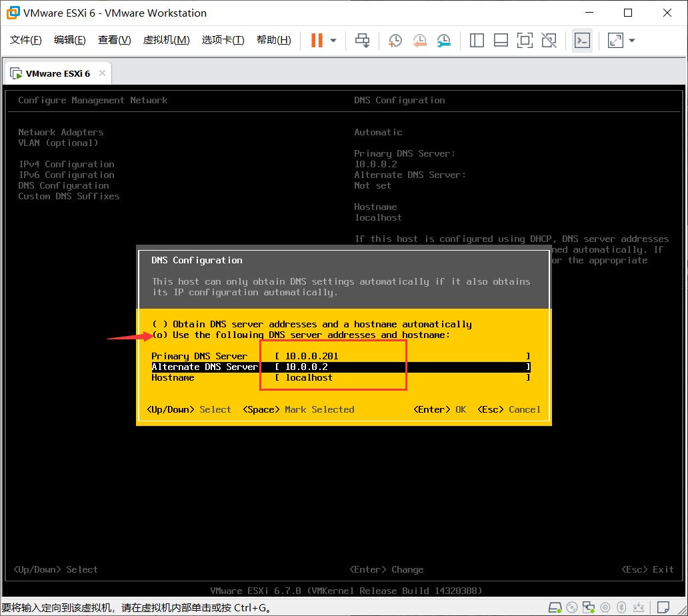Click <Enter> Change at screen bottom

(387, 569)
